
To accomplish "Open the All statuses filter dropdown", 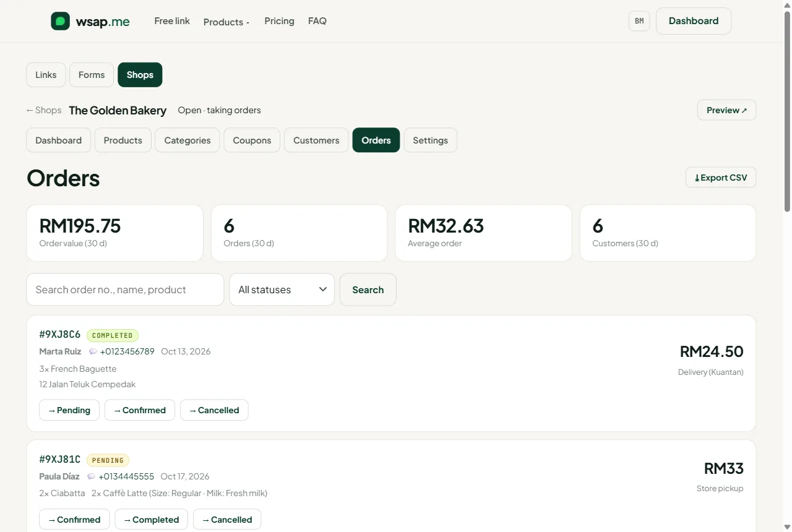I will [282, 290].
